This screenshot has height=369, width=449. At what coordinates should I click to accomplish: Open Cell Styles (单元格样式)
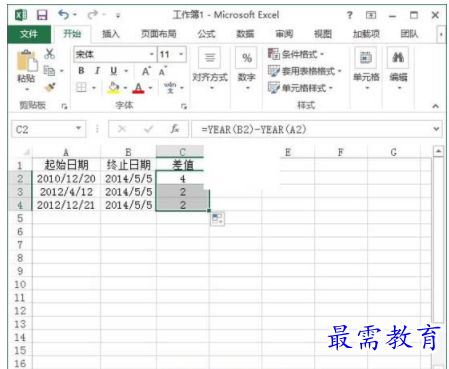(301, 88)
